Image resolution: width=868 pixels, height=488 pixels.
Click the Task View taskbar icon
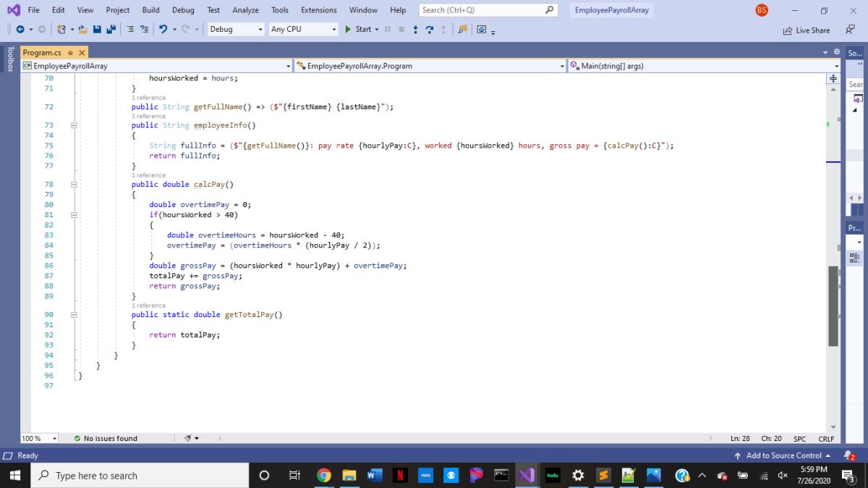tap(294, 476)
